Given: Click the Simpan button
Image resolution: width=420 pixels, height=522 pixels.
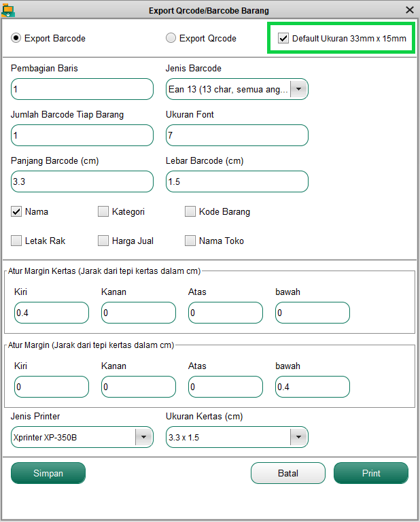Looking at the screenshot, I should [48, 473].
